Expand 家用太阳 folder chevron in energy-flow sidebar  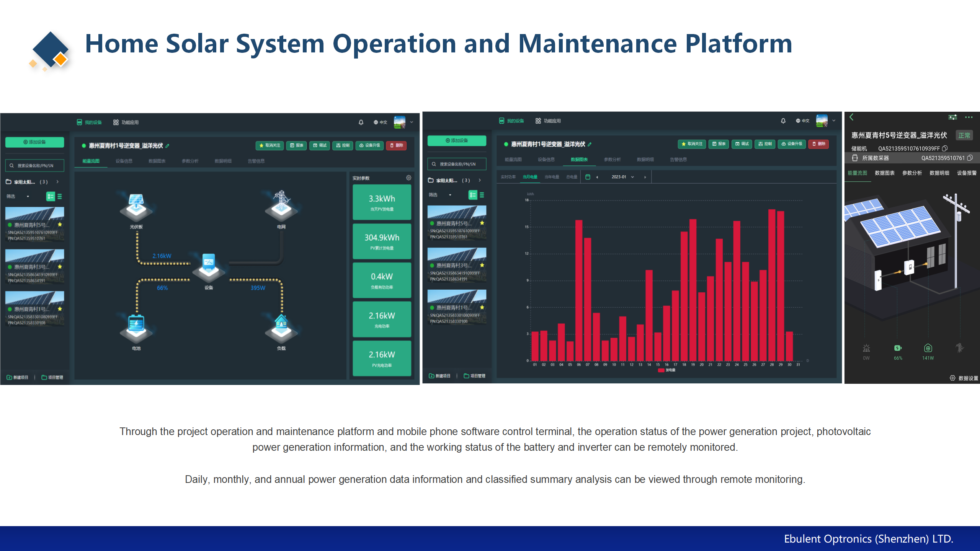click(x=58, y=182)
